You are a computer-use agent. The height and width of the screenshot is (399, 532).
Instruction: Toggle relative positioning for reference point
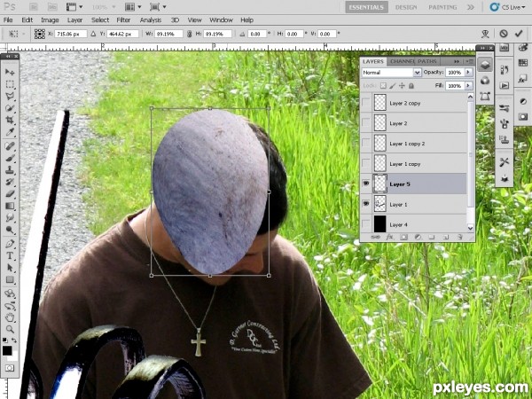coord(93,34)
